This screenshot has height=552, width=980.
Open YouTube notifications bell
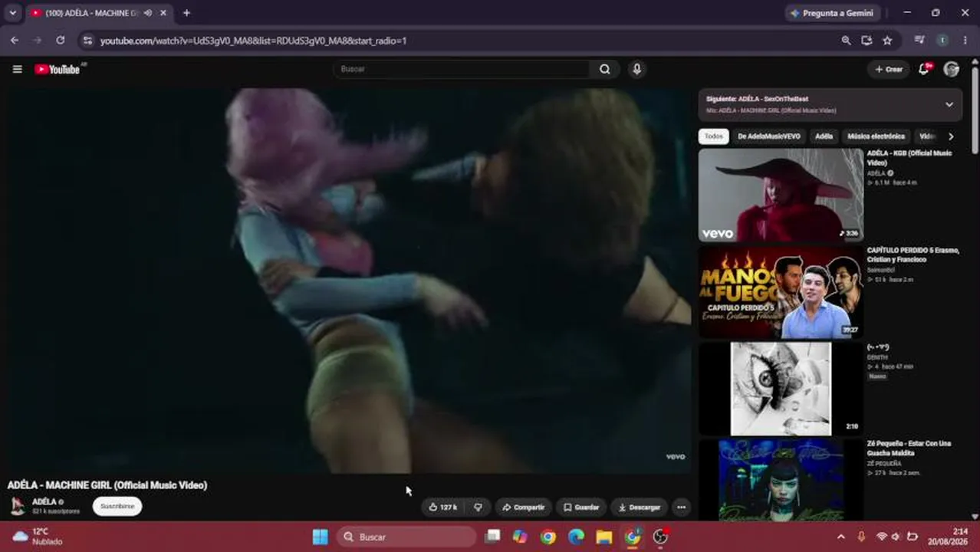(924, 69)
